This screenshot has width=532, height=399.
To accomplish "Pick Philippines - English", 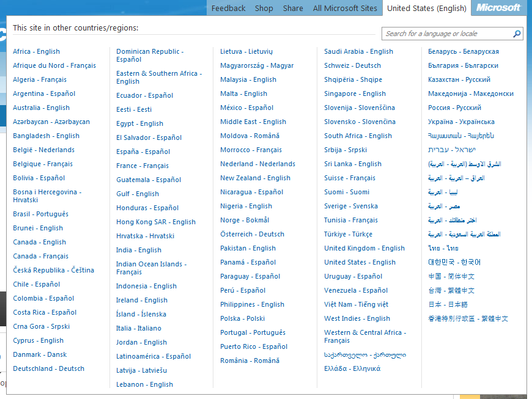I will [x=252, y=304].
